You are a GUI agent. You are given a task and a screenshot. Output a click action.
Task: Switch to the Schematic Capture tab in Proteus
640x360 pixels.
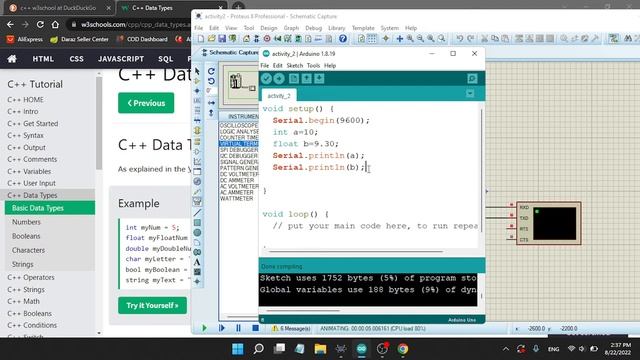pos(230,52)
